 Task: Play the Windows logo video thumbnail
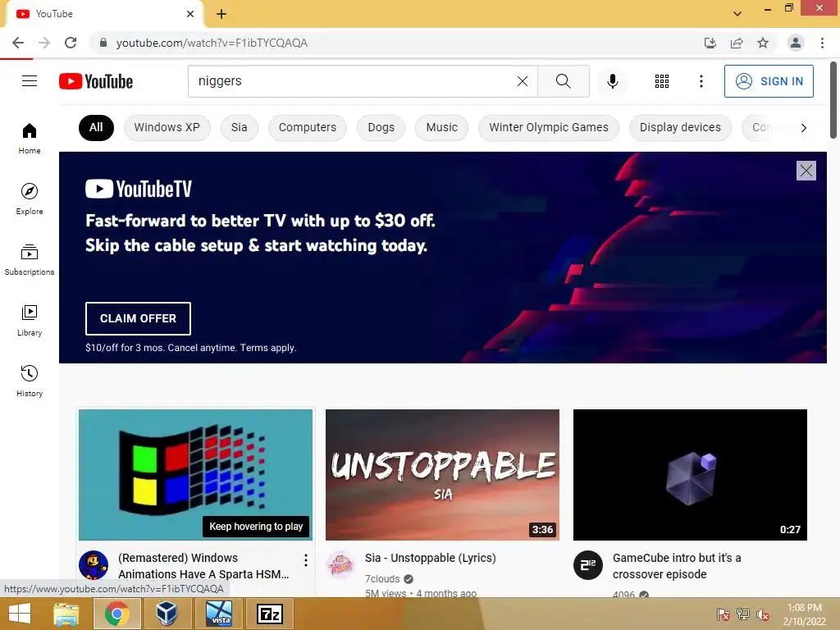tap(195, 475)
